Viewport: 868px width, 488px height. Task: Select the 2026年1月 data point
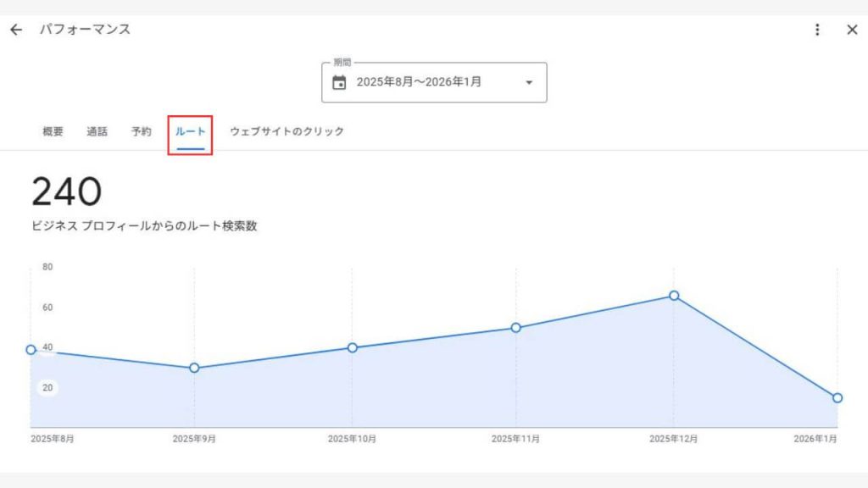[837, 397]
